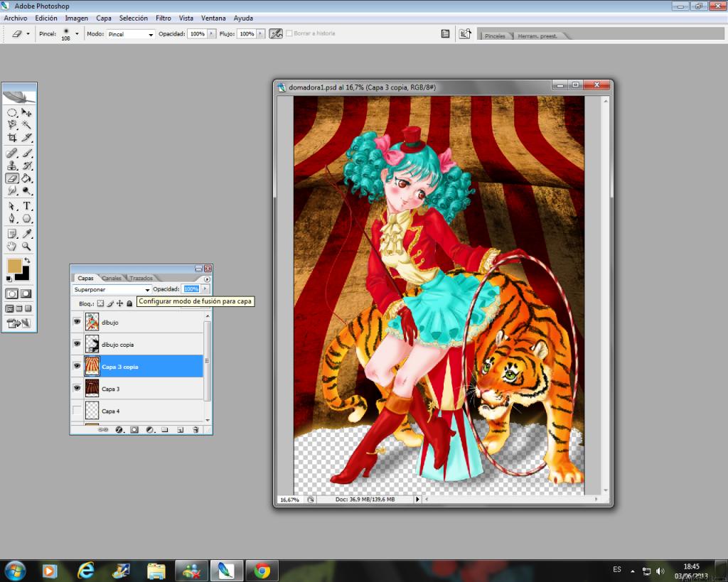Select the Elliptical Marquee tool
The width and height of the screenshot is (728, 582).
tap(12, 113)
